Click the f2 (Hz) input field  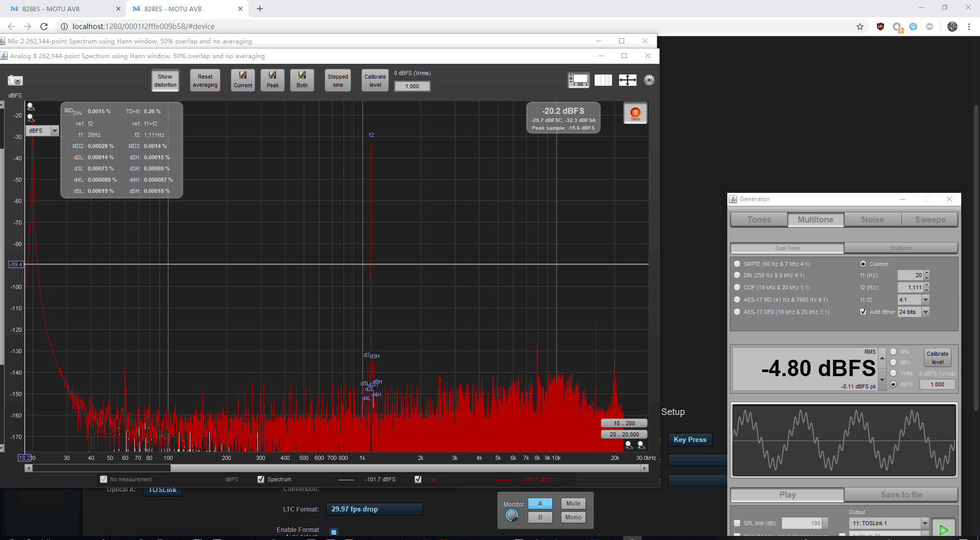click(x=911, y=287)
